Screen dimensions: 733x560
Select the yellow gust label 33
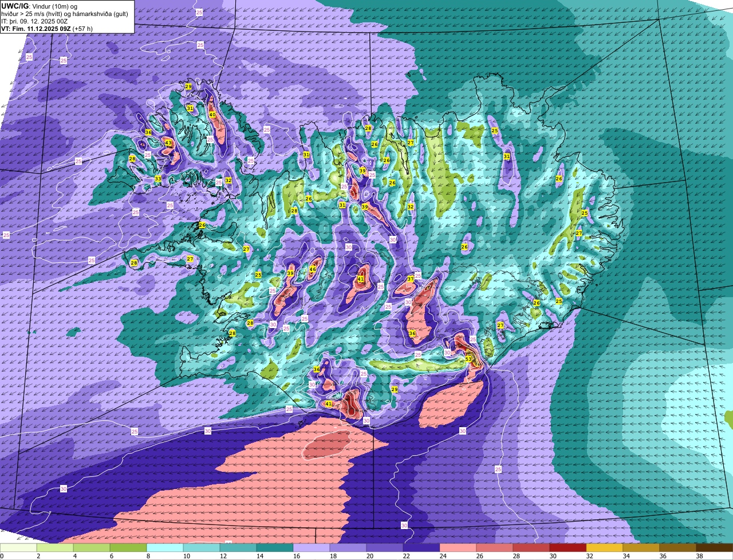pyautogui.click(x=157, y=179)
